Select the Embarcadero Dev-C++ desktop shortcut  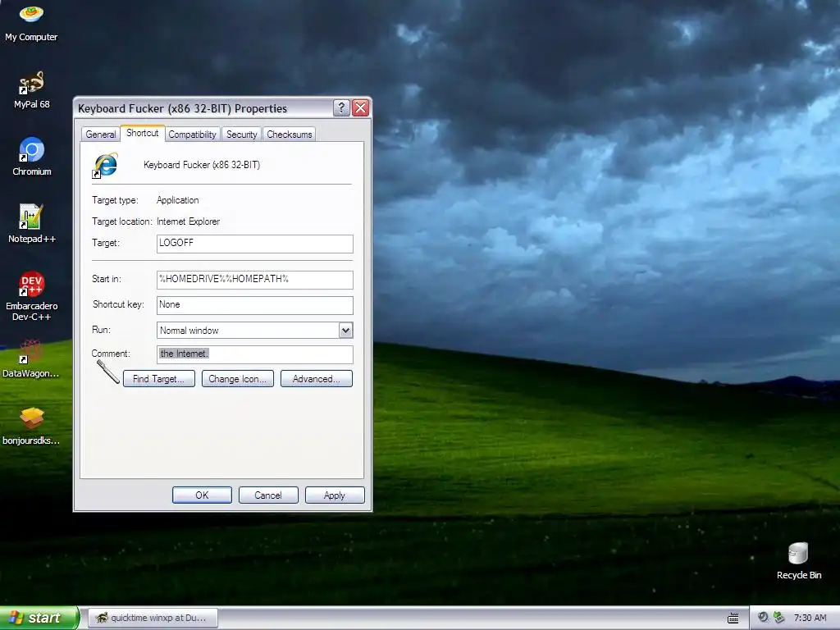pos(31,295)
